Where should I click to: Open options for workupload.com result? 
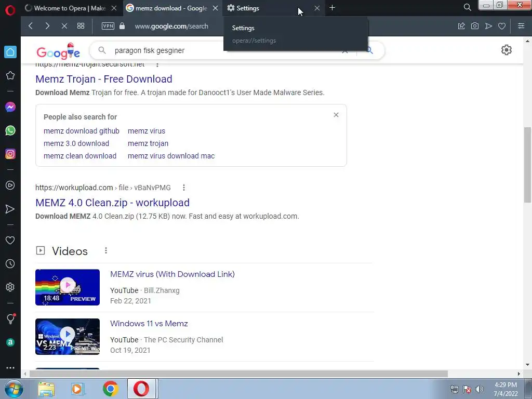183,188
